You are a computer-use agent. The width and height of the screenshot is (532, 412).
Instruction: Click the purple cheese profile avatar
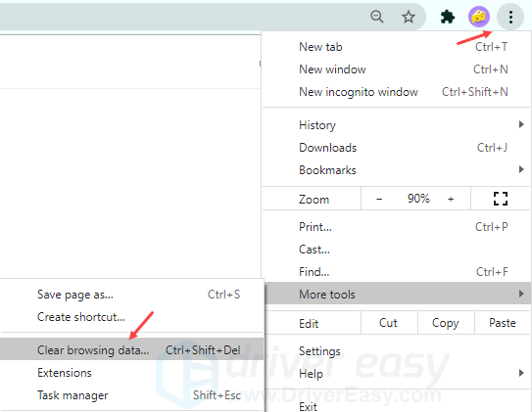point(479,17)
